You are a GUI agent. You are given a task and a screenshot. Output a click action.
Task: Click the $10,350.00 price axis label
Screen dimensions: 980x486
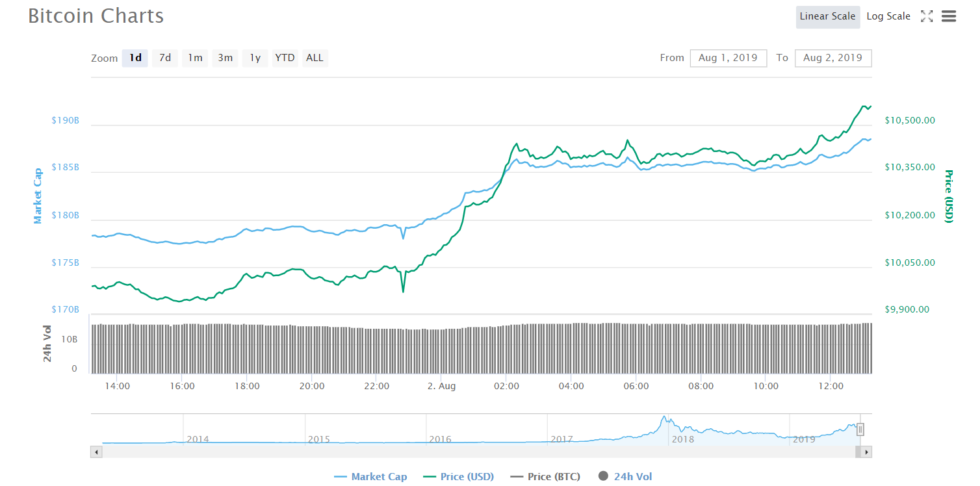coord(910,167)
